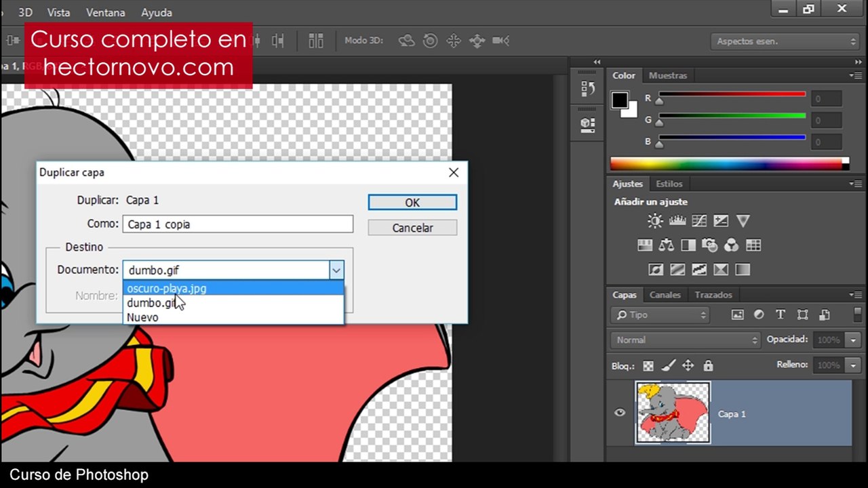The height and width of the screenshot is (488, 868).
Task: Click the 3D pan icon
Action: [454, 41]
